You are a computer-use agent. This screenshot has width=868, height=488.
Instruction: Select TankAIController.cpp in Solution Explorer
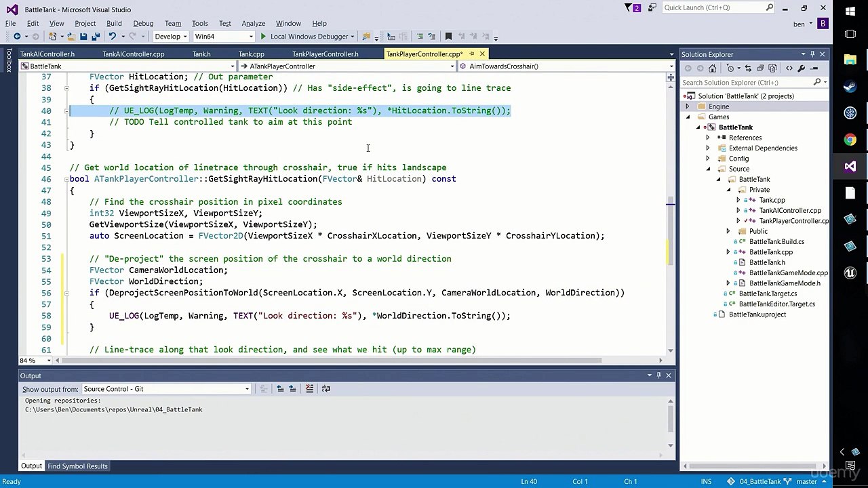789,210
